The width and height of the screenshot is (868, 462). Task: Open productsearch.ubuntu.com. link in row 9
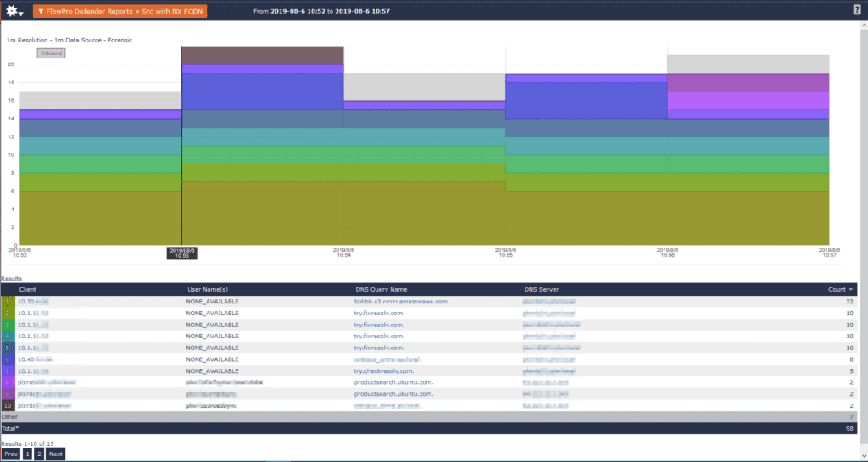393,394
